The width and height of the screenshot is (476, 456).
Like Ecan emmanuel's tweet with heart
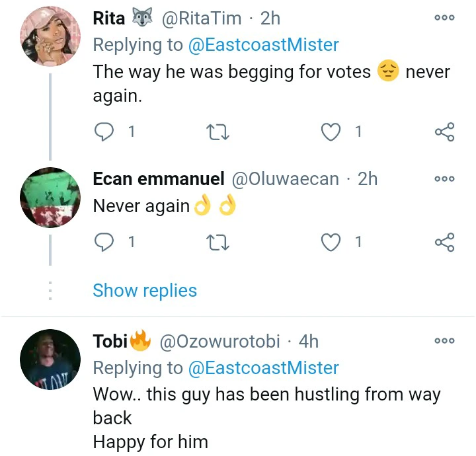tap(330, 243)
